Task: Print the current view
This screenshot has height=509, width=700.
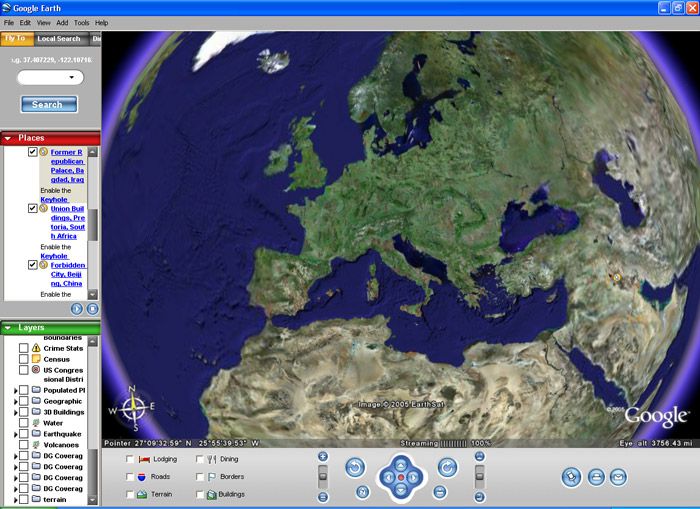Action: pyautogui.click(x=596, y=477)
